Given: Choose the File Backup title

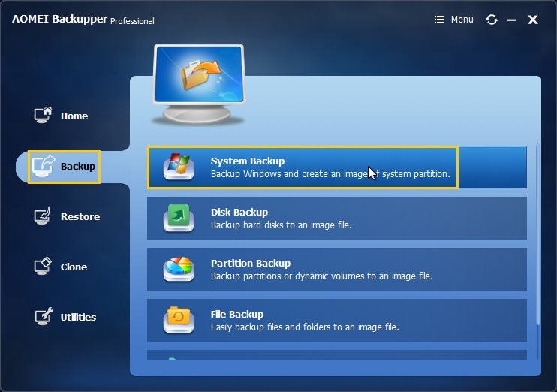Looking at the screenshot, I should (x=237, y=314).
